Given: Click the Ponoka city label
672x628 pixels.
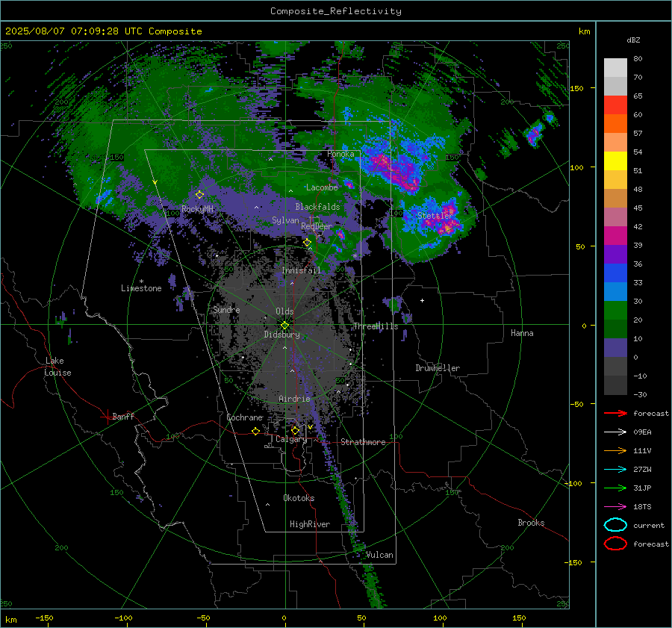Looking at the screenshot, I should pyautogui.click(x=340, y=154).
